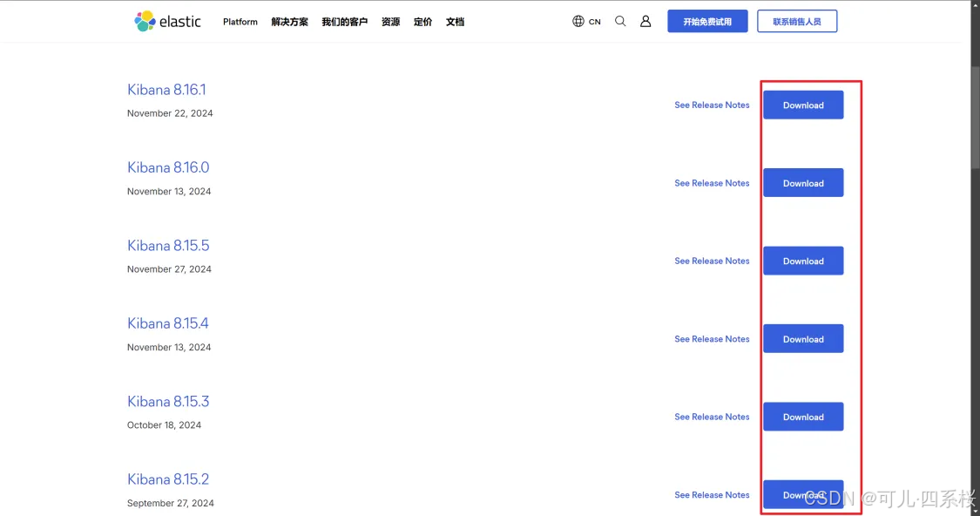Open the 资源 menu
Viewport: 980px width, 516px height.
390,21
